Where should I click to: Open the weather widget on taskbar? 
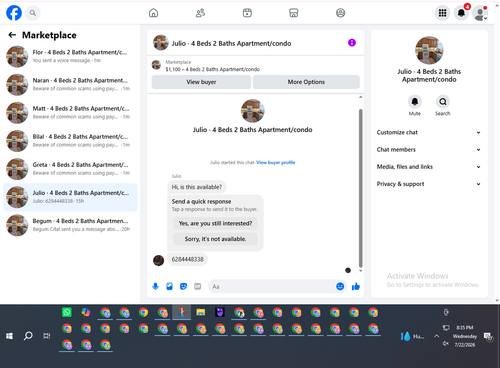[413, 336]
